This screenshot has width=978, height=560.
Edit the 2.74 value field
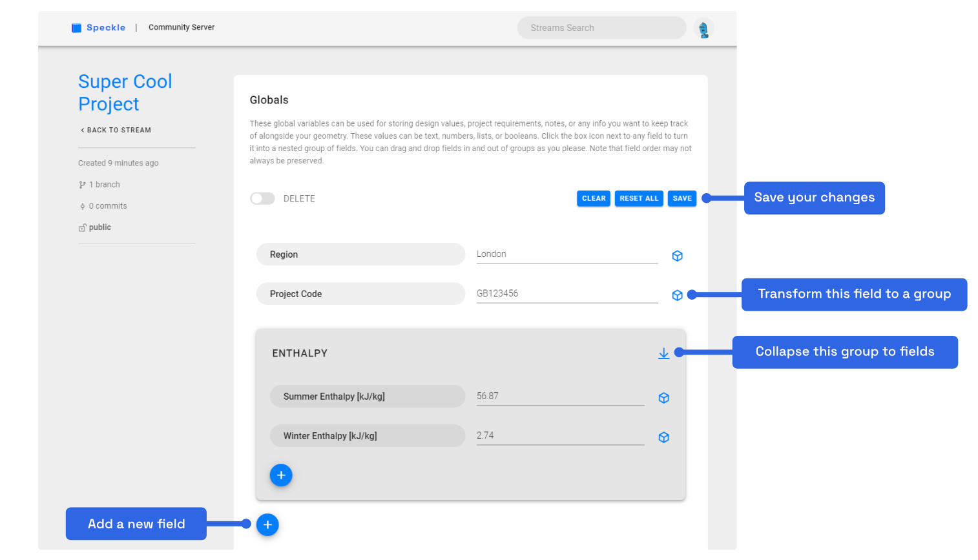[x=561, y=436]
